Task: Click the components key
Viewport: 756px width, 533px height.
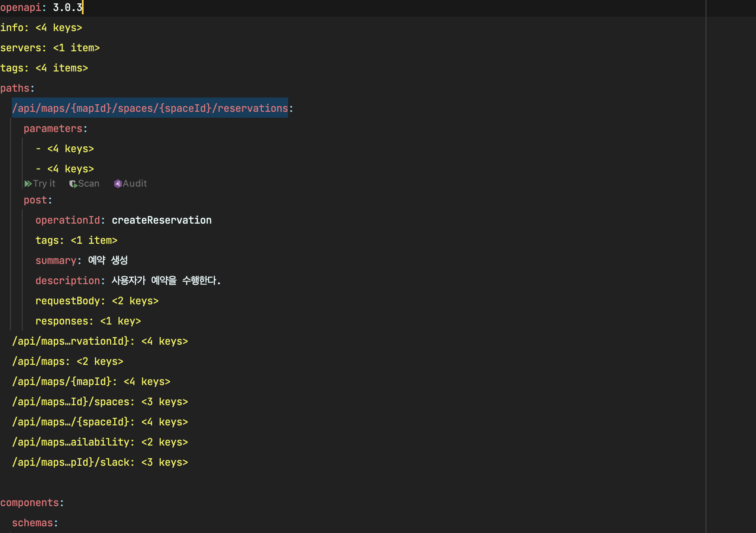Action: click(29, 503)
